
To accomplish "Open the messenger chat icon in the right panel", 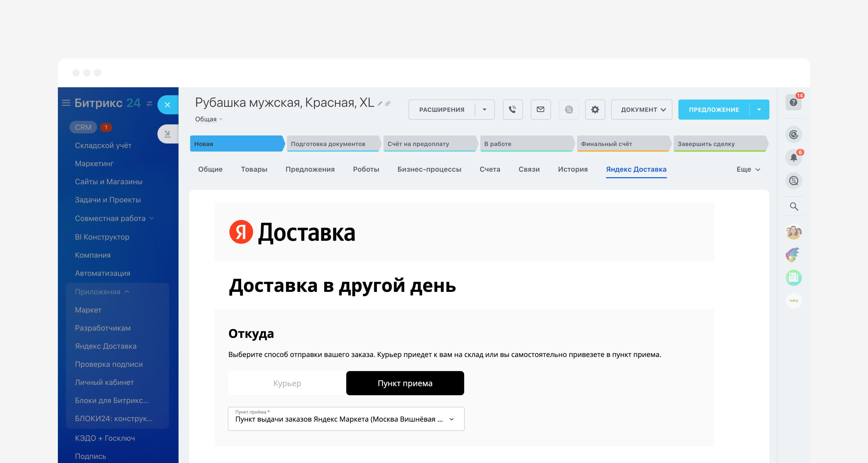I will click(794, 181).
